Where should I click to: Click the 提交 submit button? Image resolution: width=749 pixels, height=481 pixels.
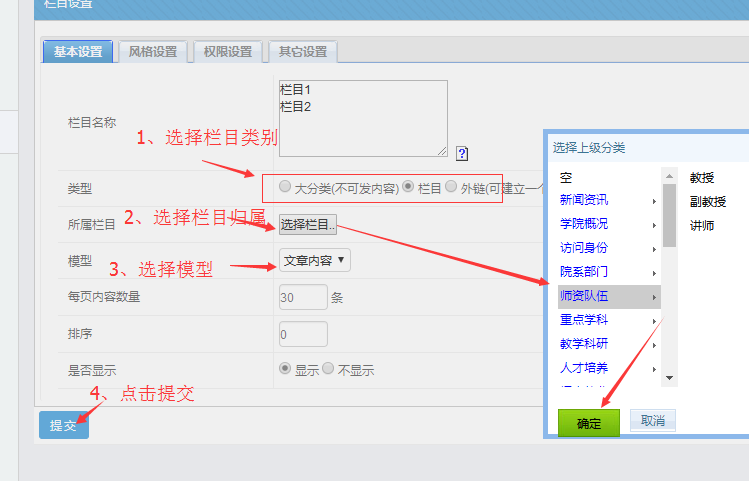tap(64, 425)
